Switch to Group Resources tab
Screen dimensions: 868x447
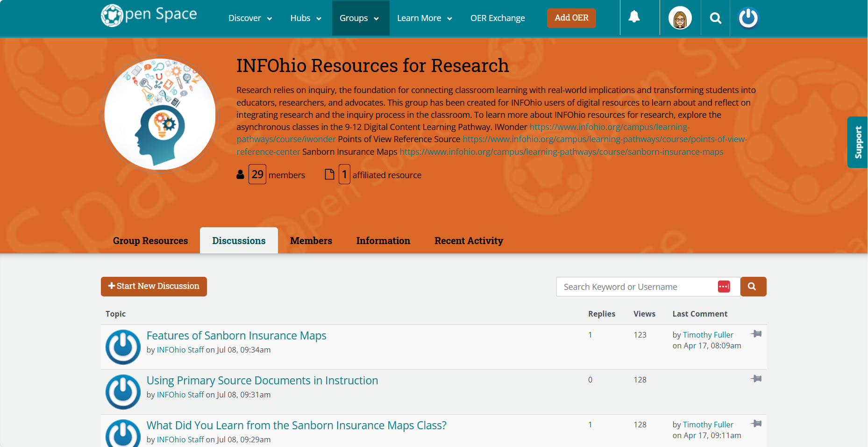tap(150, 241)
